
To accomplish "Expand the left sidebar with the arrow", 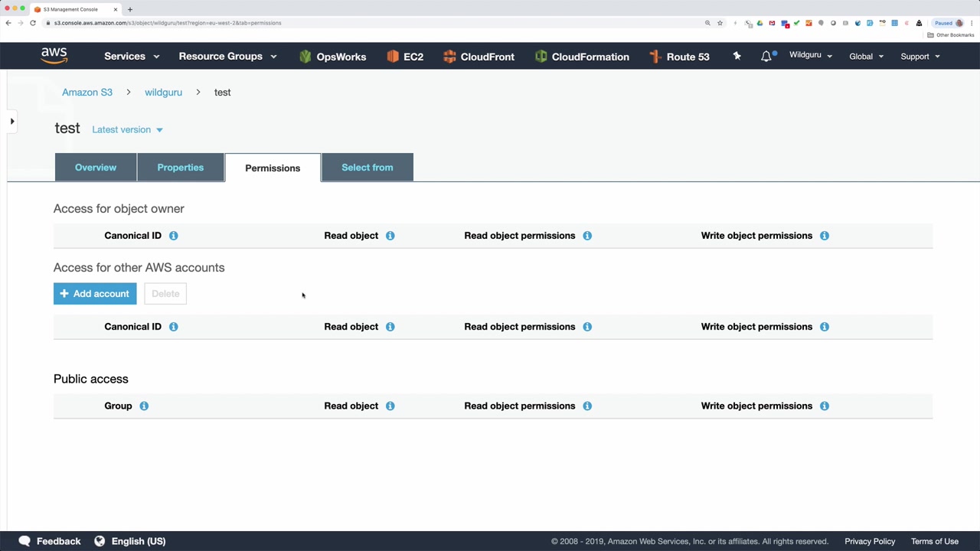I will coord(12,121).
